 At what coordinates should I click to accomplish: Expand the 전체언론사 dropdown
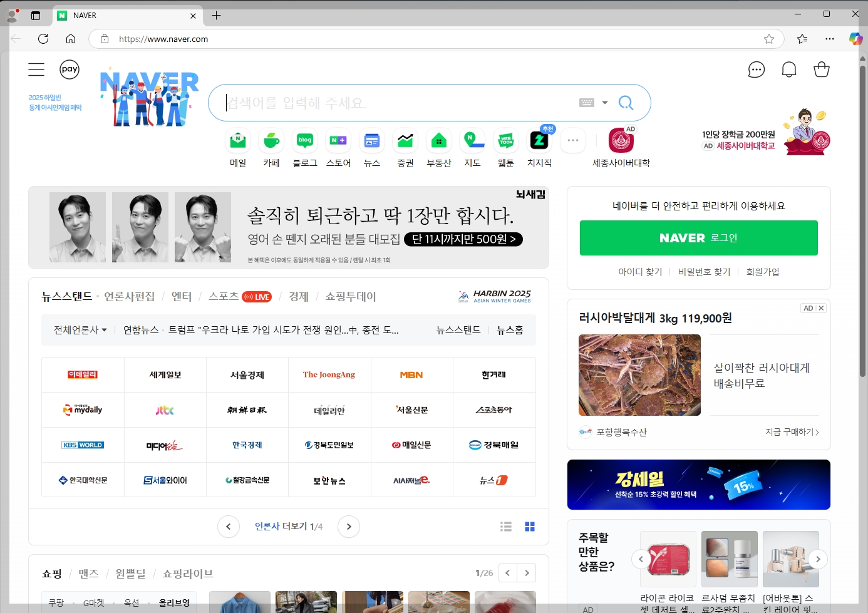(x=80, y=330)
